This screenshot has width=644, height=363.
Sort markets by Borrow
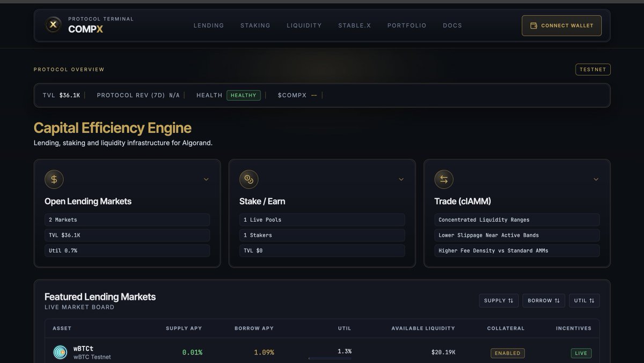[x=544, y=301]
